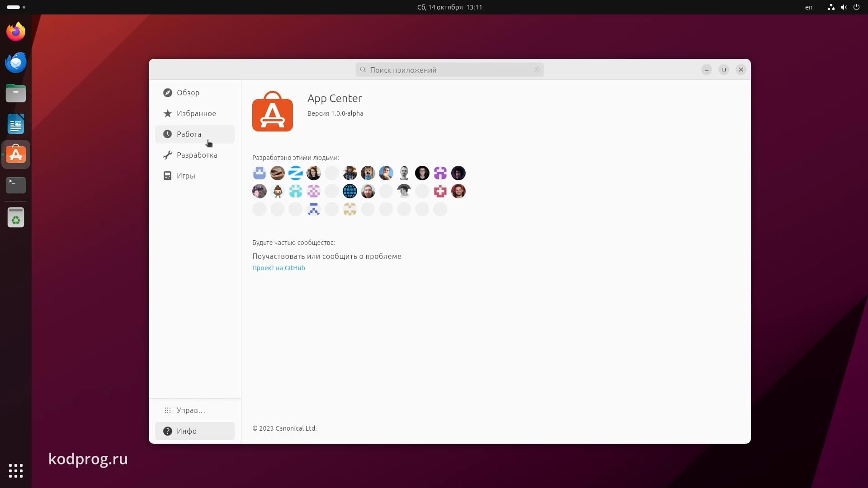Go to the Обзор section

(195, 93)
